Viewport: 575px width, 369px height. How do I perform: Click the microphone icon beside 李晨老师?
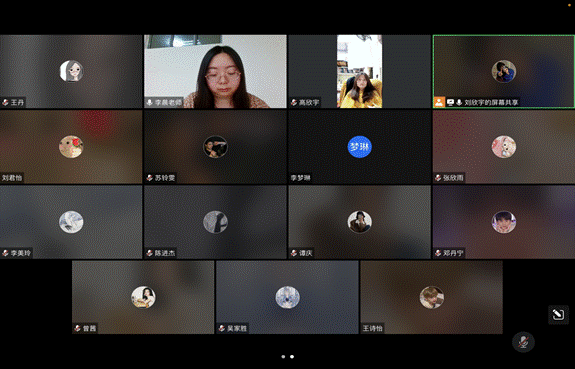(150, 102)
